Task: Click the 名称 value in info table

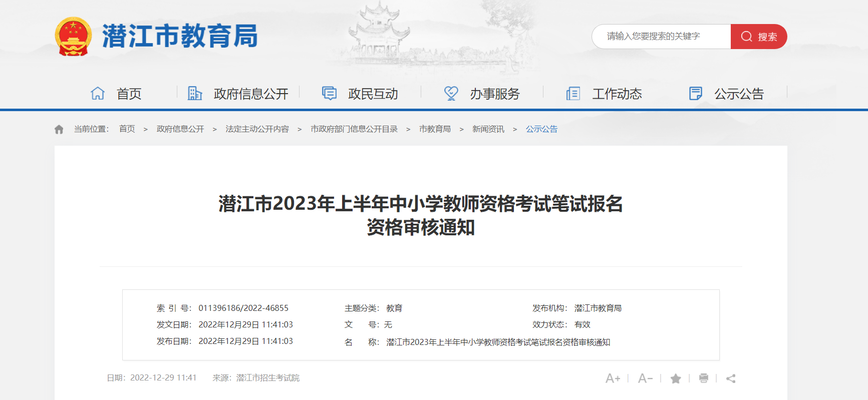Action: tap(498, 342)
